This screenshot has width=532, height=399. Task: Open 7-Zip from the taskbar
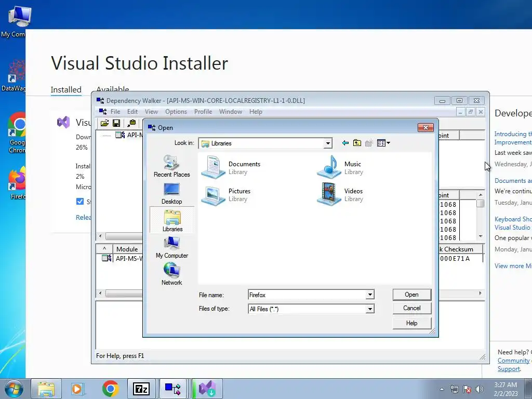(141, 389)
